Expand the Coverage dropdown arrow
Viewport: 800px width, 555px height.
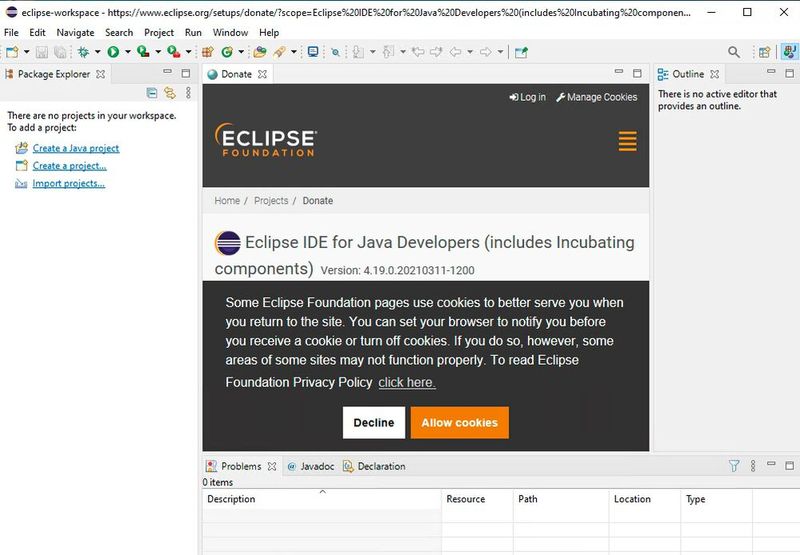point(158,52)
